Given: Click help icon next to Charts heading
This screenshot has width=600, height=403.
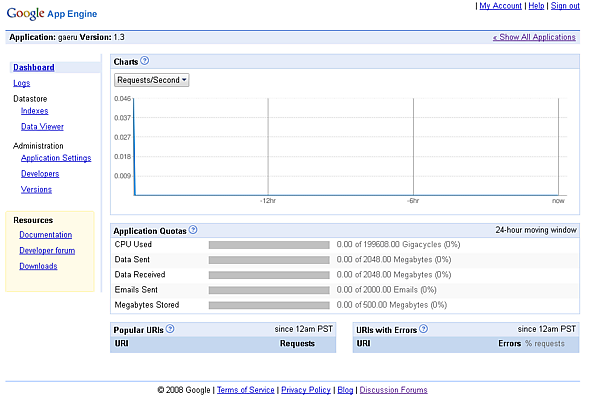Looking at the screenshot, I should (x=145, y=62).
